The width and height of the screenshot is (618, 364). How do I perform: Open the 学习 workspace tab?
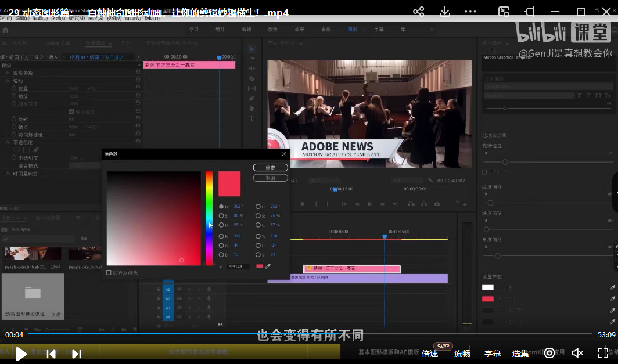click(194, 30)
